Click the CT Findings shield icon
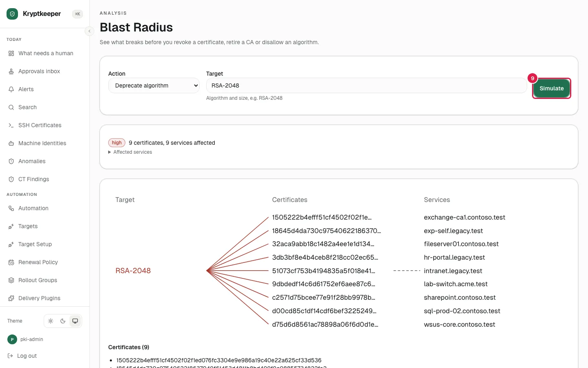Viewport: 588px width, 368px height. (11, 180)
